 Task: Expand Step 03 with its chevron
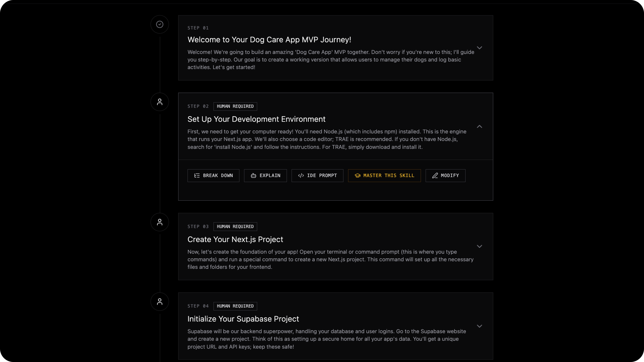pyautogui.click(x=479, y=246)
